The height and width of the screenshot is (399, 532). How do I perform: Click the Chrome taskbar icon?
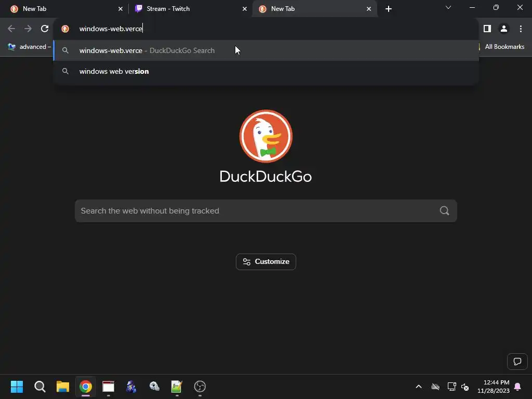86,387
